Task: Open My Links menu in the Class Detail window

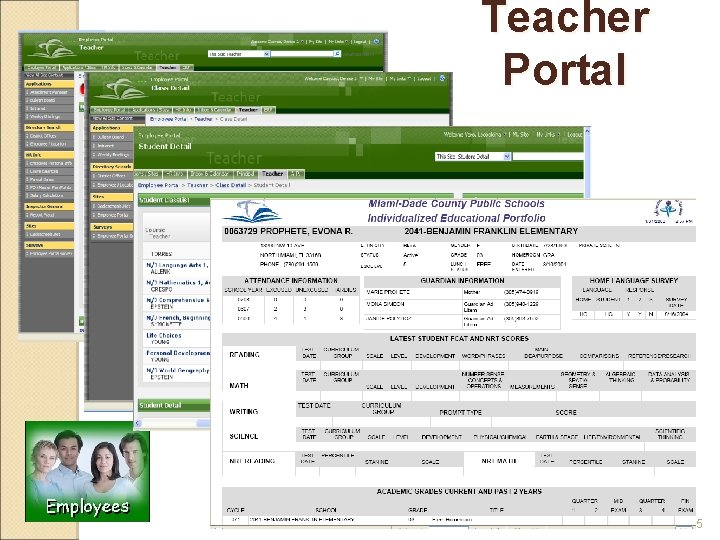Action: coord(400,79)
